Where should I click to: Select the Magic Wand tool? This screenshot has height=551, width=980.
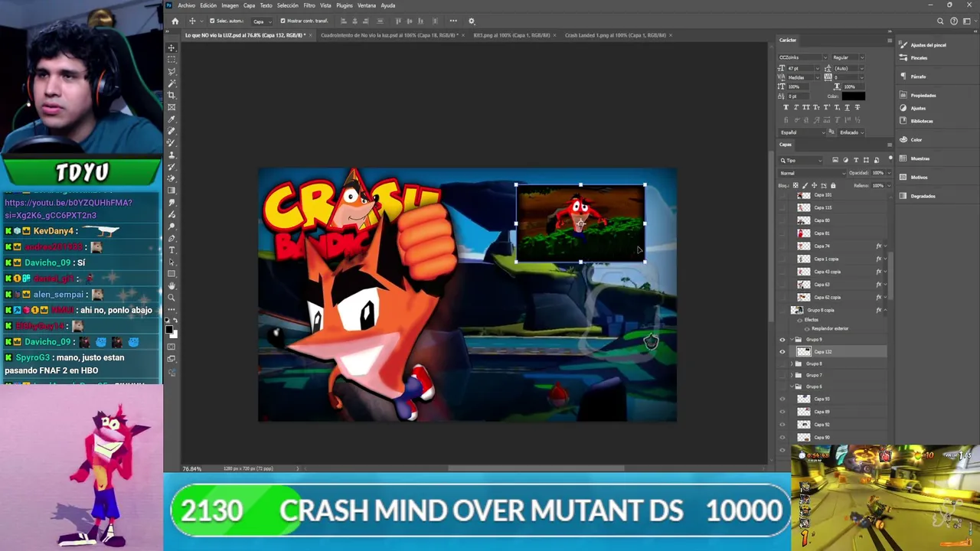[171, 83]
